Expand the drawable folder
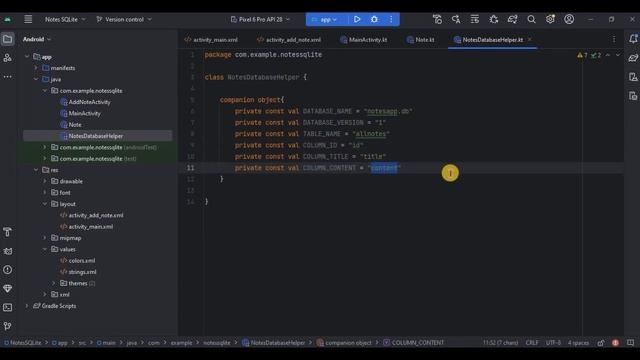Viewport: 640px width, 360px height. 45,181
